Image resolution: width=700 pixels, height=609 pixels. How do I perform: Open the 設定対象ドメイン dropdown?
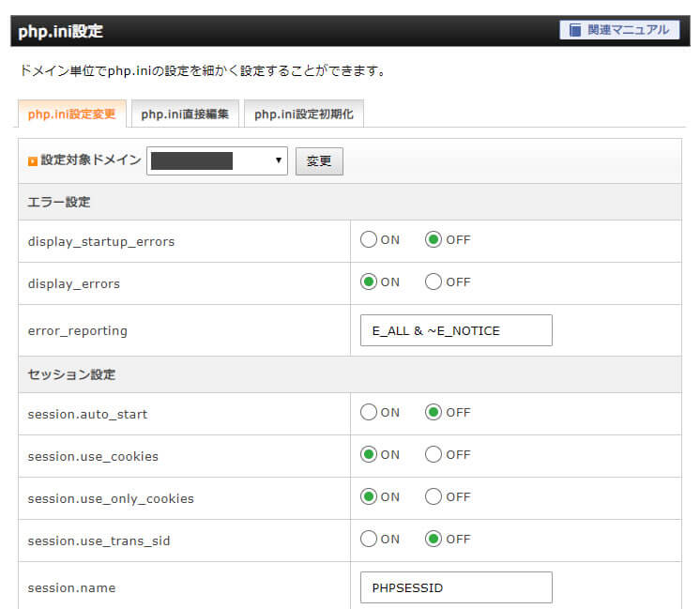pyautogui.click(x=217, y=160)
